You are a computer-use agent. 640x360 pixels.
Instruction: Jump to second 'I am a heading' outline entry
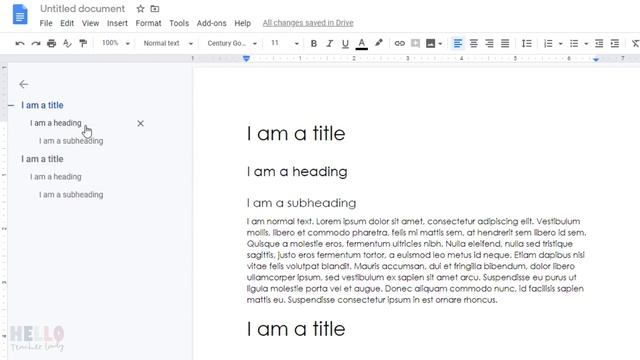(x=56, y=177)
